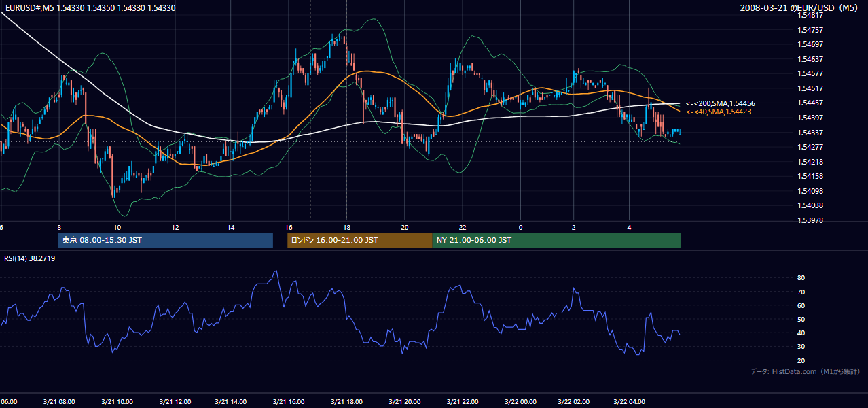Click the 40 SMA 1.54423 label
868x408 pixels.
[x=719, y=112]
